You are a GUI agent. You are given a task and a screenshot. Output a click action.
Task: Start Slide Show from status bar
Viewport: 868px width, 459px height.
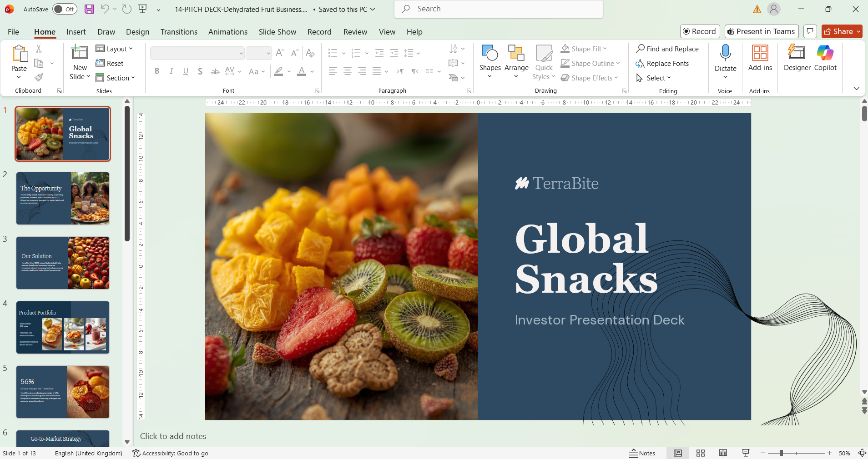pos(746,453)
